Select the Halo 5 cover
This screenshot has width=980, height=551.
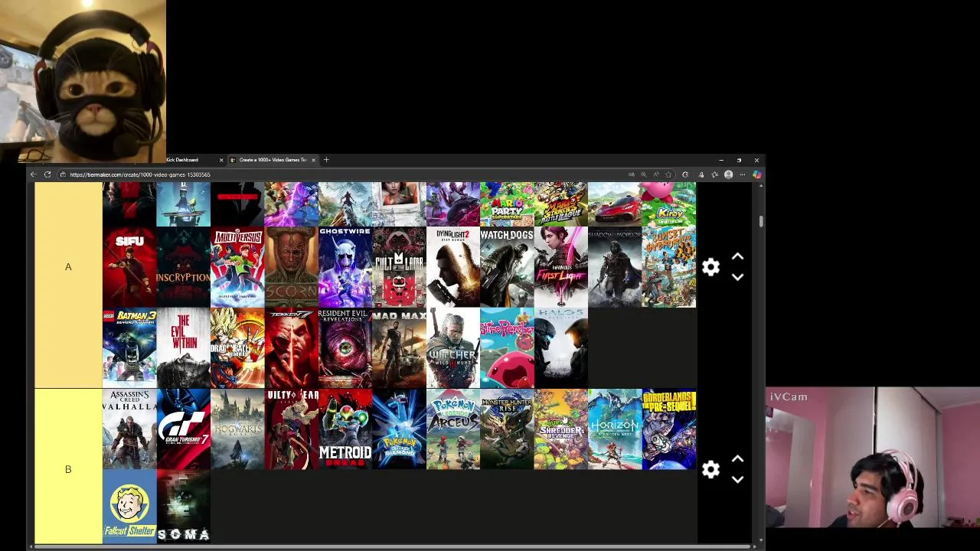coord(561,348)
